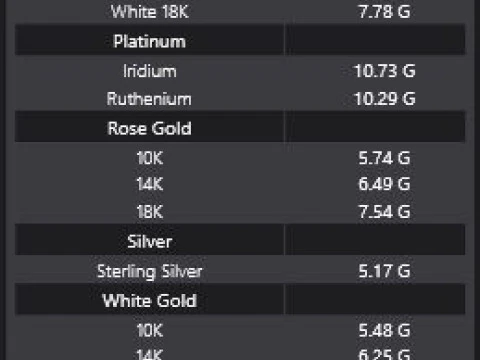Click the 5.48 G weight value
The image size is (480, 360).
coord(384,331)
